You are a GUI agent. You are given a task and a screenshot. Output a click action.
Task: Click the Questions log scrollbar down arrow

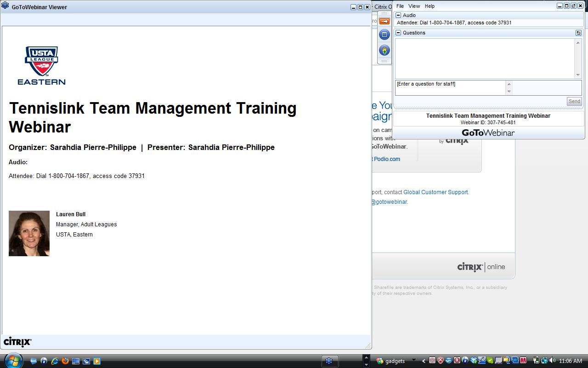578,75
